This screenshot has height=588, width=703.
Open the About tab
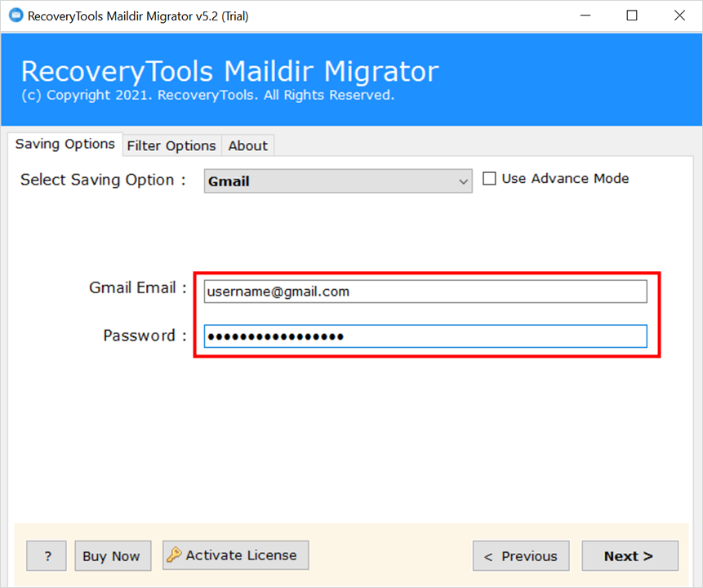click(x=248, y=145)
